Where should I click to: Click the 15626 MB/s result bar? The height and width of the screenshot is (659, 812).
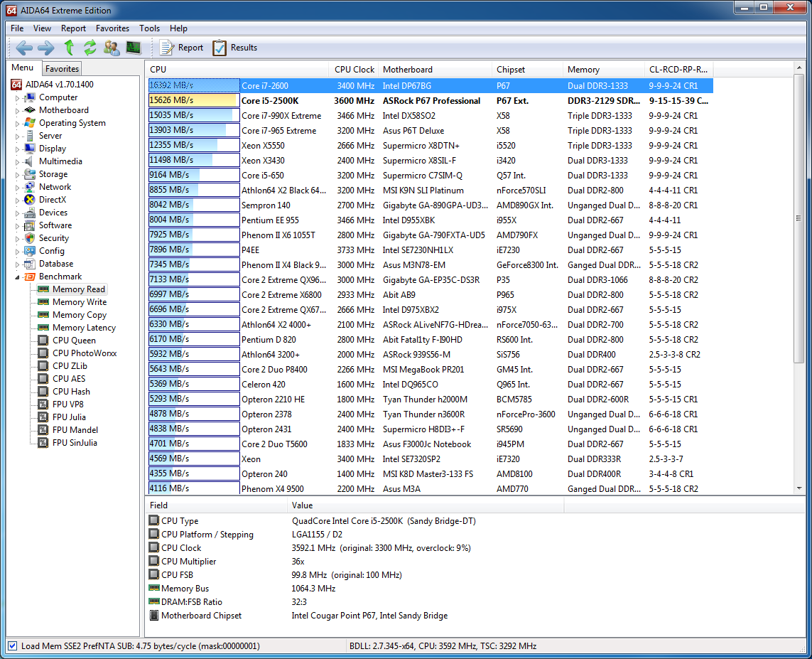193,101
